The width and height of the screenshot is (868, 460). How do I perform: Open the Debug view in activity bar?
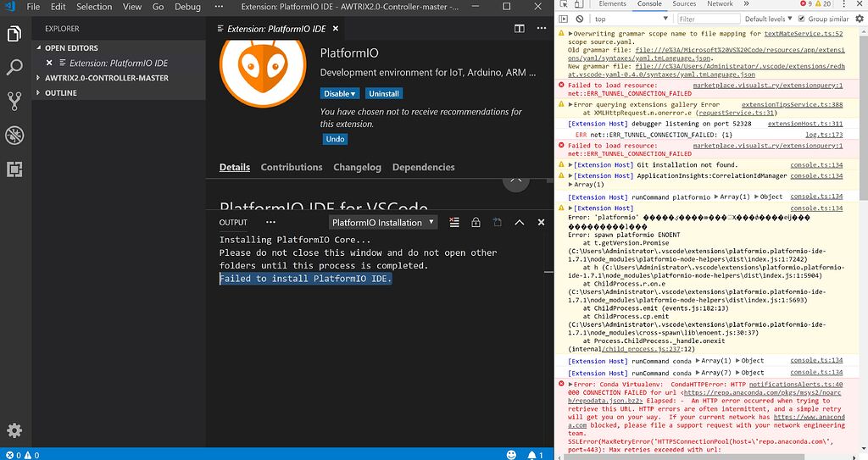tap(14, 135)
